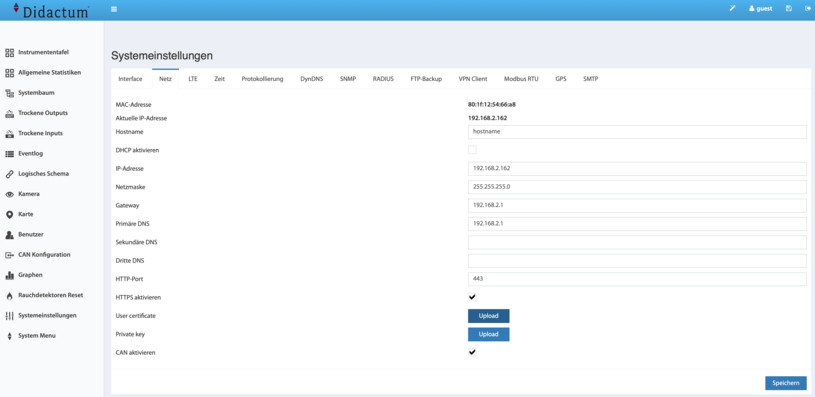Switch to the Interface tab
This screenshot has height=397, width=815.
click(130, 79)
